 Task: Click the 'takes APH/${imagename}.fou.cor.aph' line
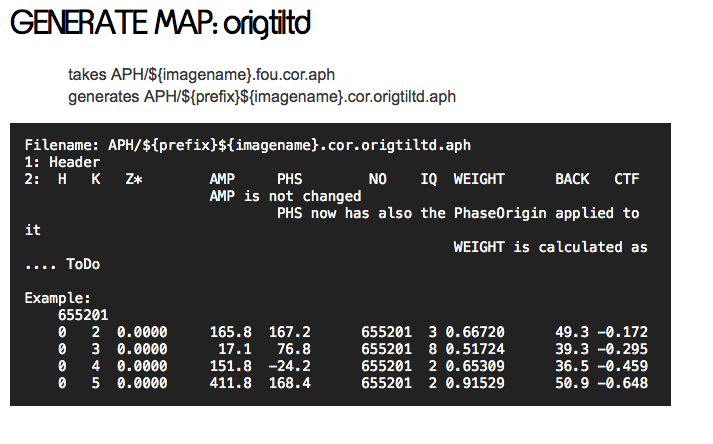pyautogui.click(x=208, y=75)
